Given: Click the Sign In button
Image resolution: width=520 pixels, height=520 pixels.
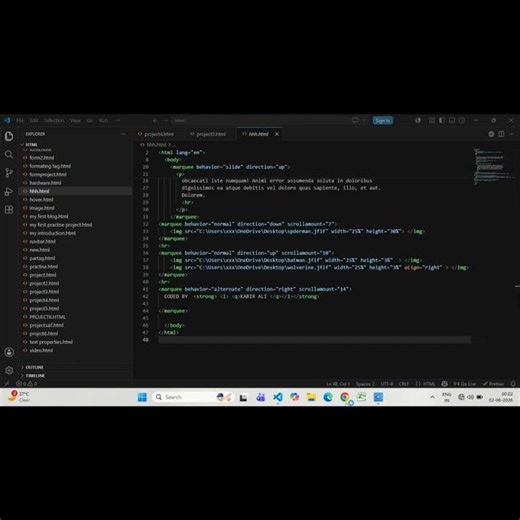Looking at the screenshot, I should (383, 120).
